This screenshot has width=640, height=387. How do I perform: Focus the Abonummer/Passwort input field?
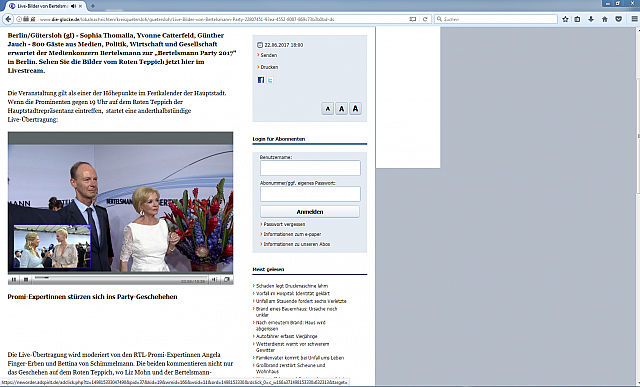pyautogui.click(x=310, y=194)
